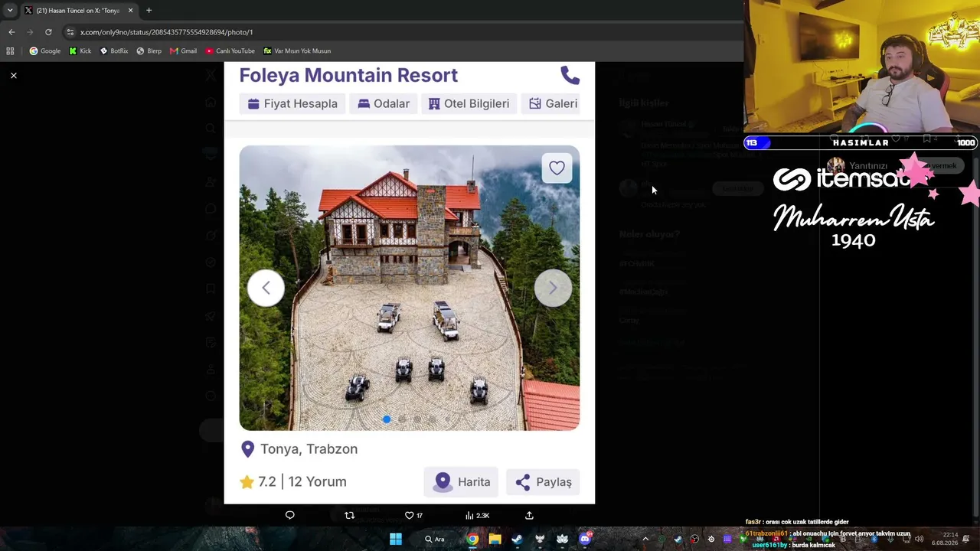Open the Google bookmark
The image size is (980, 551).
click(x=44, y=51)
